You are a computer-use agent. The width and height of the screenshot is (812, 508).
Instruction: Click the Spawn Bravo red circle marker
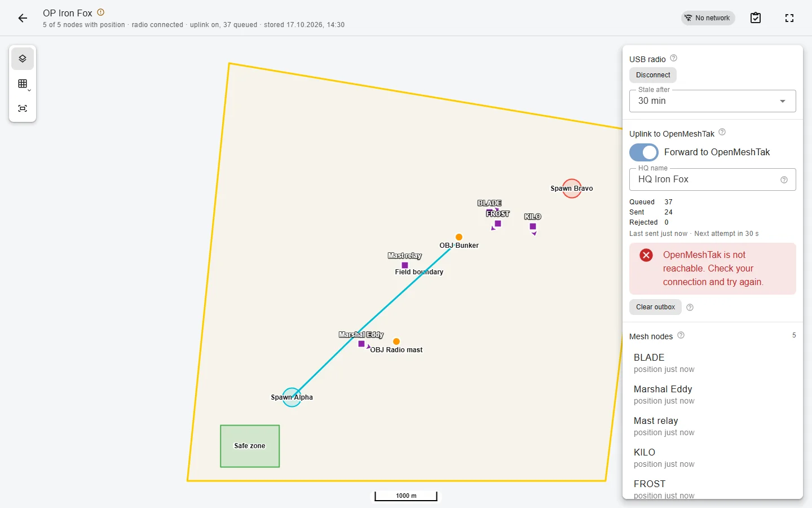click(x=572, y=189)
